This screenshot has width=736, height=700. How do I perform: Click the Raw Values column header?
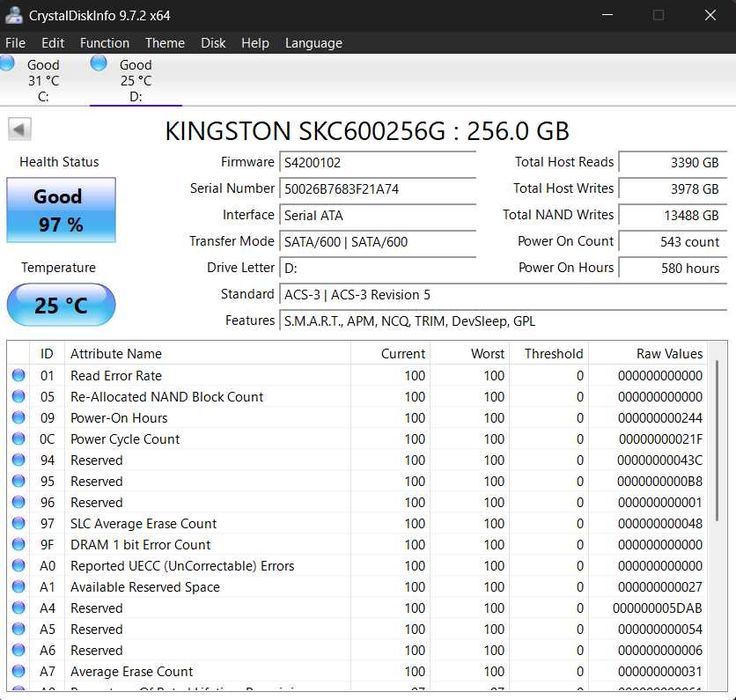coord(648,354)
